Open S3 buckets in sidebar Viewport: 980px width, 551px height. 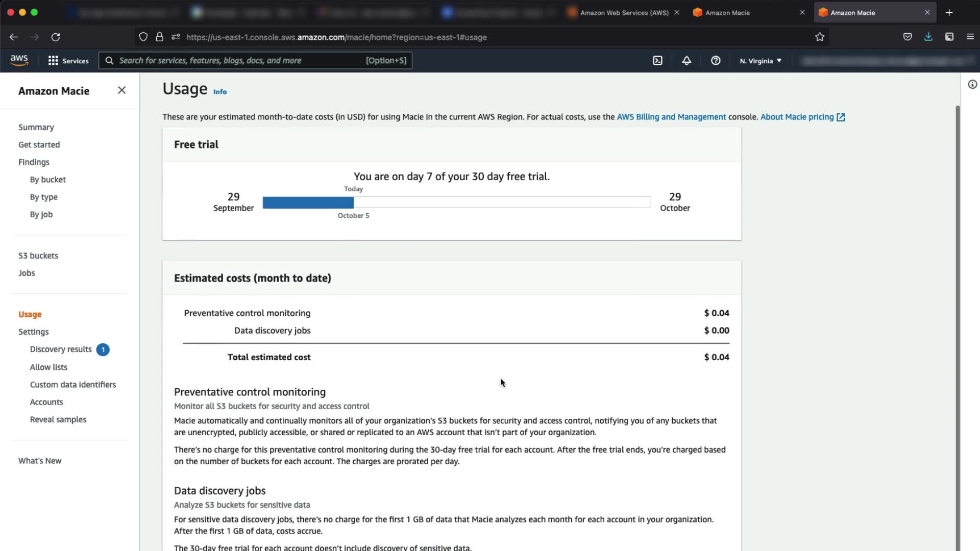coord(38,256)
